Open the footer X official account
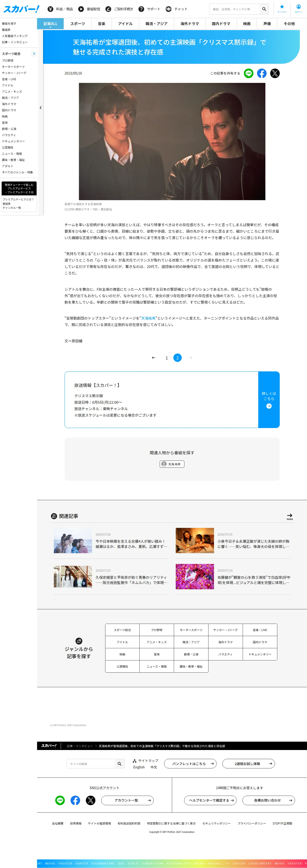This screenshot has width=307, height=868. pyautogui.click(x=90, y=800)
